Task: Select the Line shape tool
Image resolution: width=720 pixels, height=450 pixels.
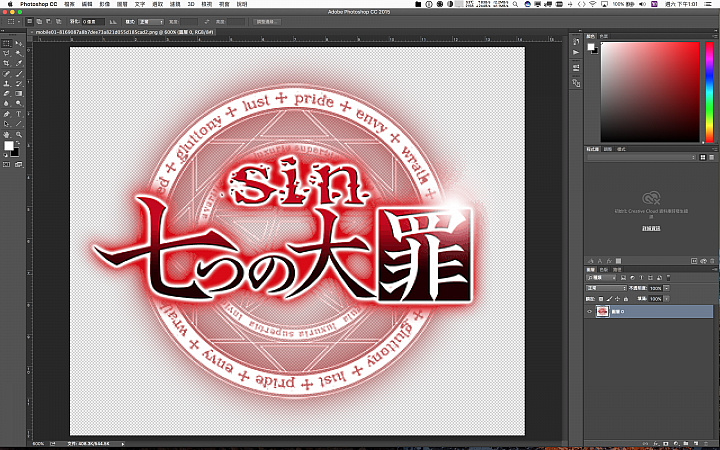Action: (x=19, y=124)
